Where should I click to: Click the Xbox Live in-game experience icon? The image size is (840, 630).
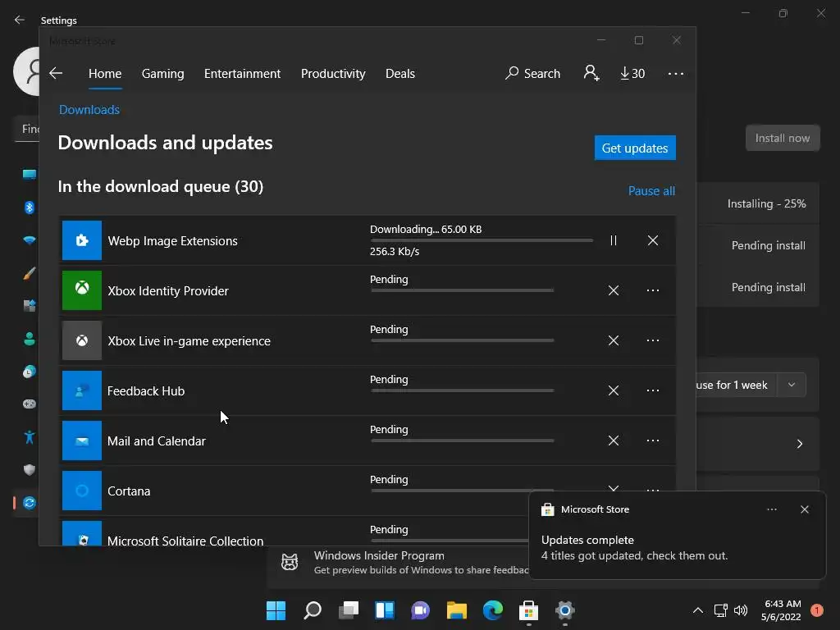pyautogui.click(x=82, y=340)
